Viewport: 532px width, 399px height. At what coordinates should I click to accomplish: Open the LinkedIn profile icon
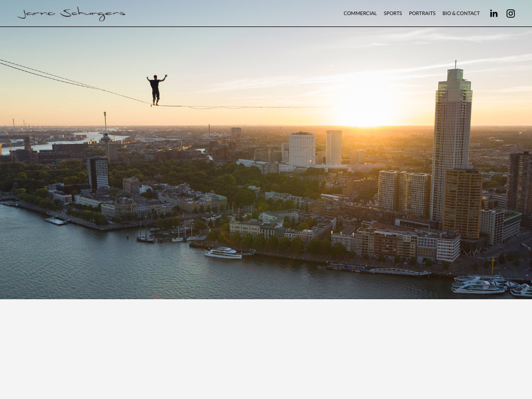494,14
